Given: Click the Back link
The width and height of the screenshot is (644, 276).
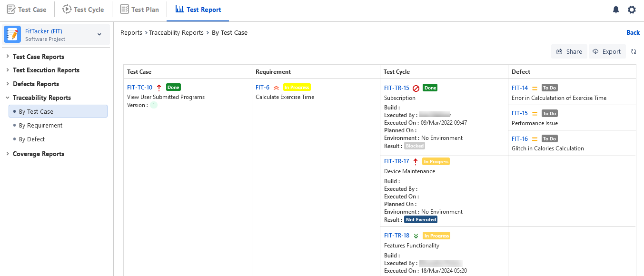Looking at the screenshot, I should (633, 32).
